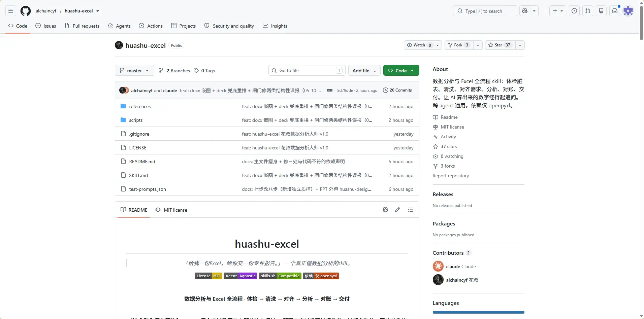
Task: Ask Copilot about the README file
Action: point(385,210)
